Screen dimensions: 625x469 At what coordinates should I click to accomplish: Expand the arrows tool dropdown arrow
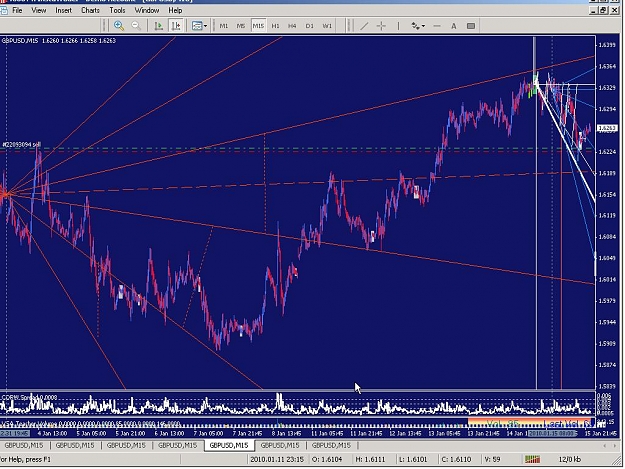click(x=423, y=26)
